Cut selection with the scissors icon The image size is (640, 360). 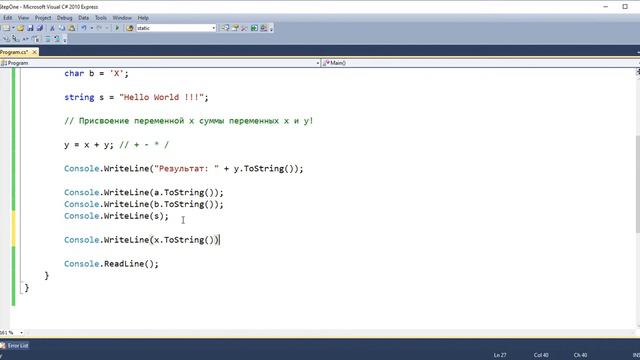(52, 28)
